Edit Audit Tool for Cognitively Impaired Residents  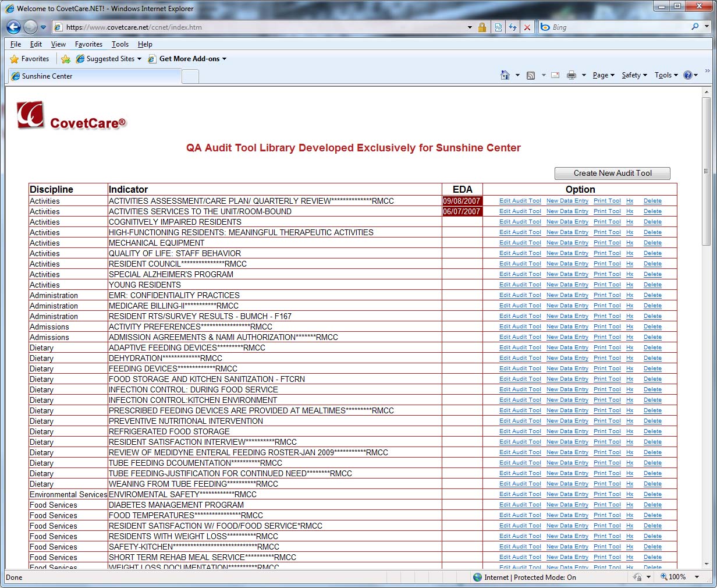(520, 222)
